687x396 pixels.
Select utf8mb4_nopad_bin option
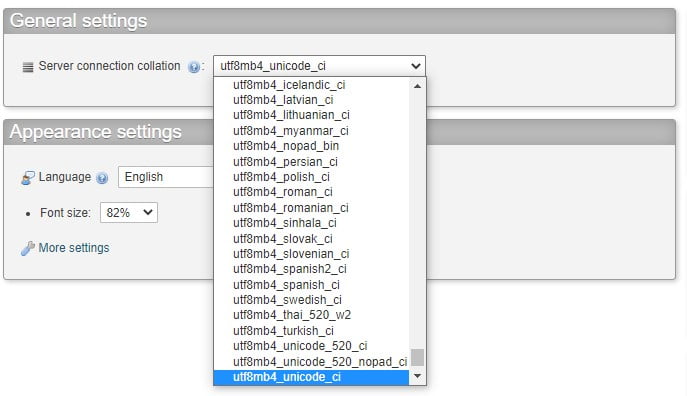pyautogui.click(x=311, y=146)
